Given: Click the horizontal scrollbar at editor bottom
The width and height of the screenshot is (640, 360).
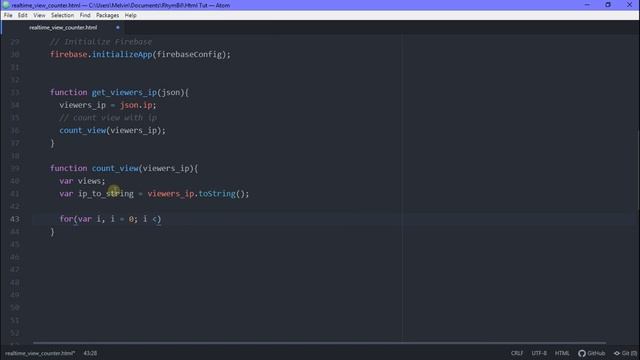Looking at the screenshot, I should (319, 343).
